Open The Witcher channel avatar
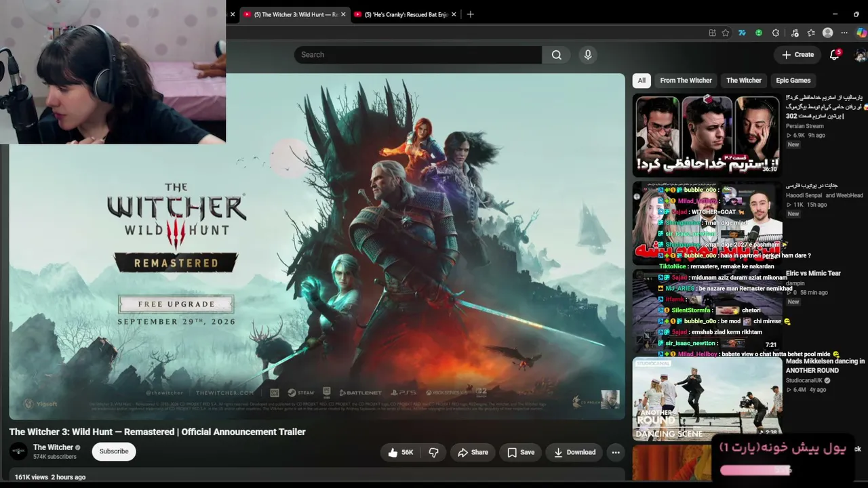 tap(18, 451)
